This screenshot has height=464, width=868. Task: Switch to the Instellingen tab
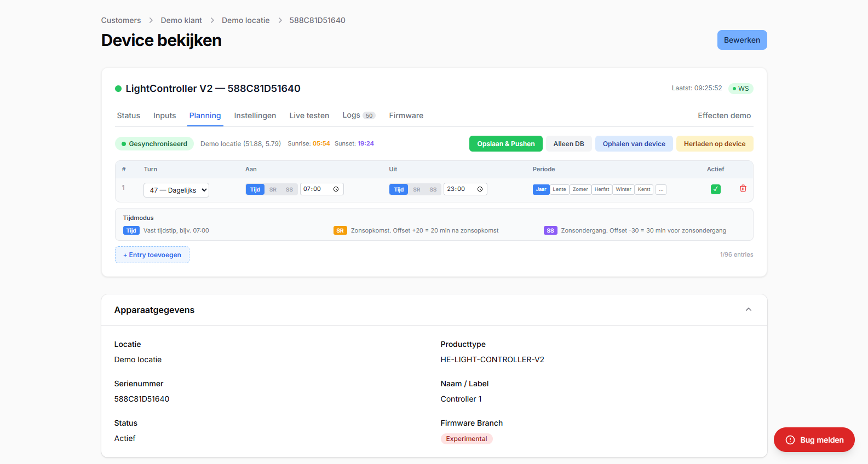click(x=255, y=115)
